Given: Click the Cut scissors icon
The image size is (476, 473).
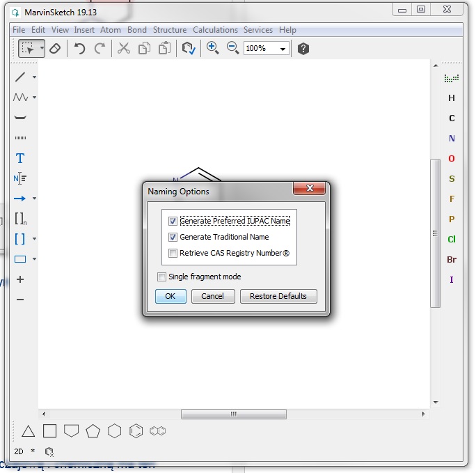Looking at the screenshot, I should (x=124, y=49).
